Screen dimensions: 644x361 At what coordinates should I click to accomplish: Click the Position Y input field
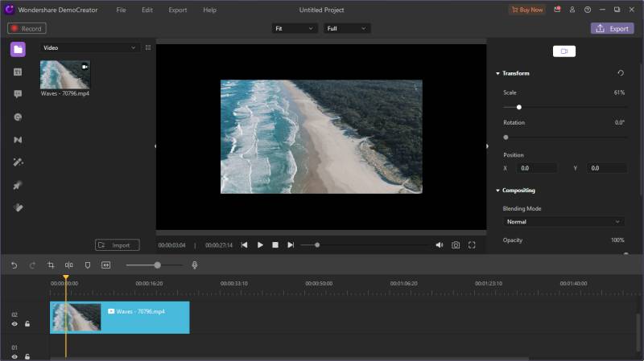point(607,168)
